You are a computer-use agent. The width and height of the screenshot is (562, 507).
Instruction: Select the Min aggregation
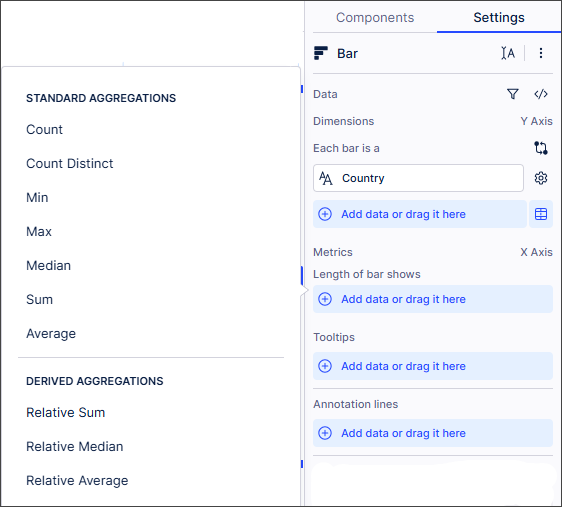click(x=37, y=197)
